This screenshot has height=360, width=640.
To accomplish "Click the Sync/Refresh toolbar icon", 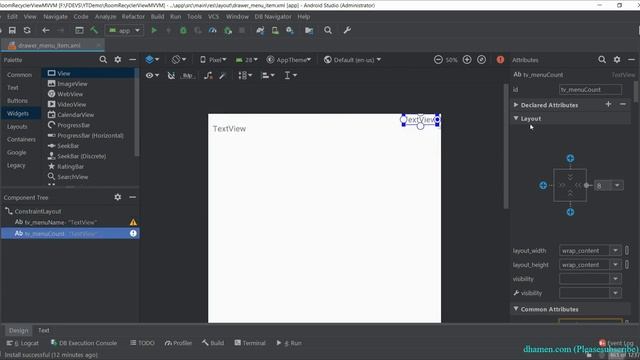I will click(27, 31).
